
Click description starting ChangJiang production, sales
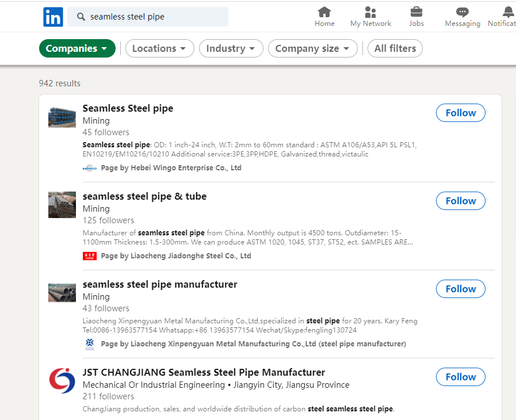(x=239, y=409)
